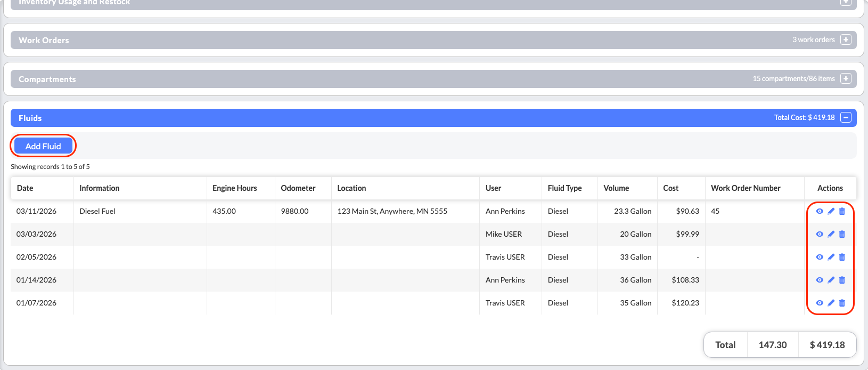Click the Add Fluid button

coord(43,146)
